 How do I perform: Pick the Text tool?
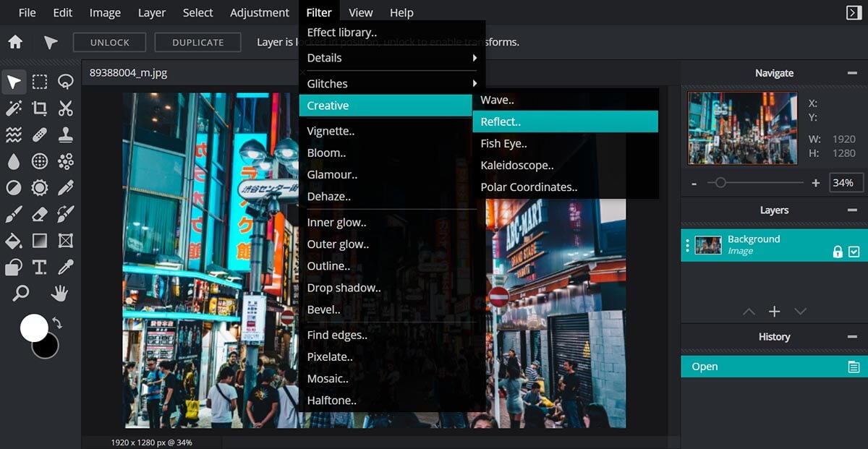(40, 266)
